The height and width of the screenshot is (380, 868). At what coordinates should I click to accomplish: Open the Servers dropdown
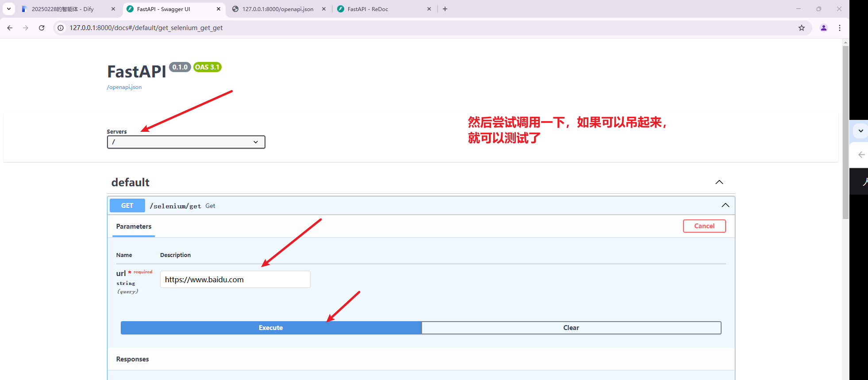point(186,142)
